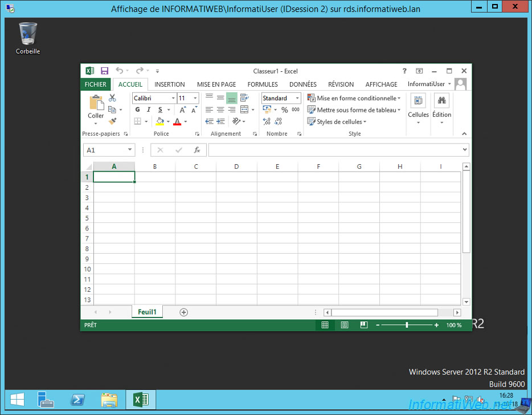The width and height of the screenshot is (532, 415).
Task: Remove a decimal place
Action: (278, 121)
